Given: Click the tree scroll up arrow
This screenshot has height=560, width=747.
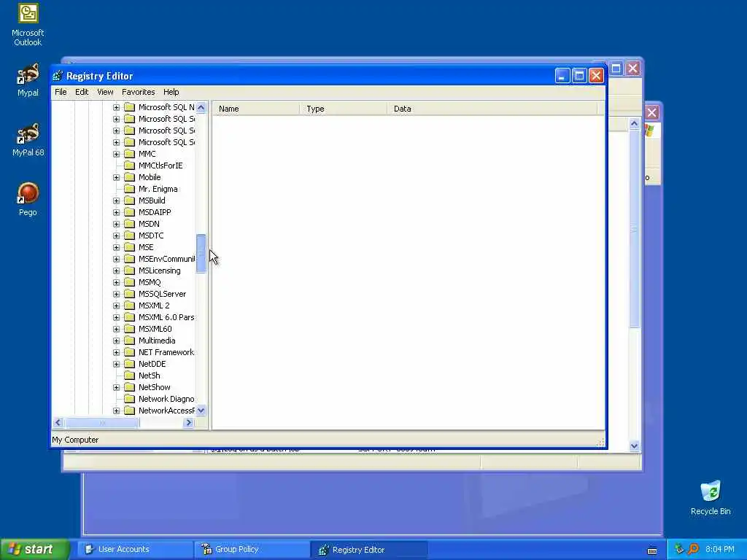Looking at the screenshot, I should pos(201,107).
